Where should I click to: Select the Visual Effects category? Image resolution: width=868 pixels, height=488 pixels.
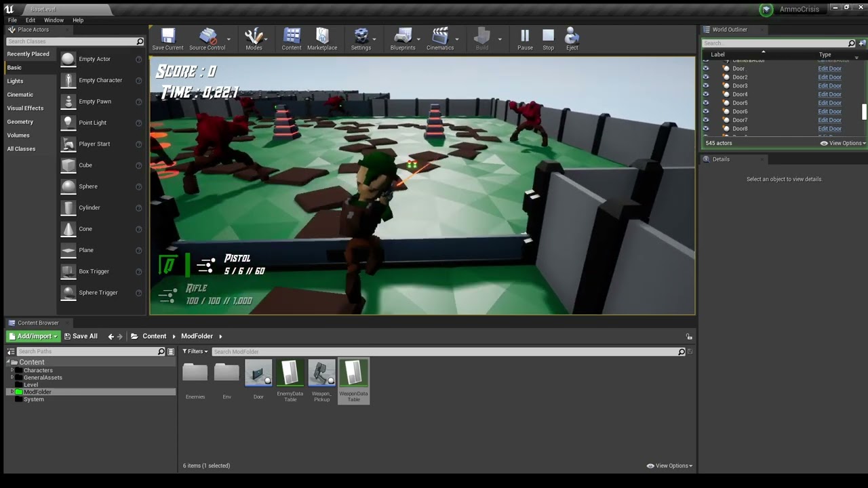click(x=25, y=108)
